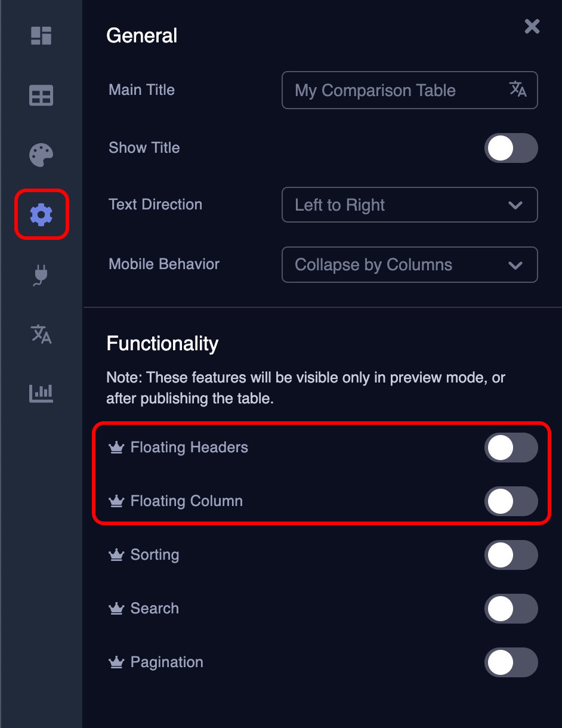Select the highlighted settings gear icon
The width and height of the screenshot is (562, 728).
41,215
